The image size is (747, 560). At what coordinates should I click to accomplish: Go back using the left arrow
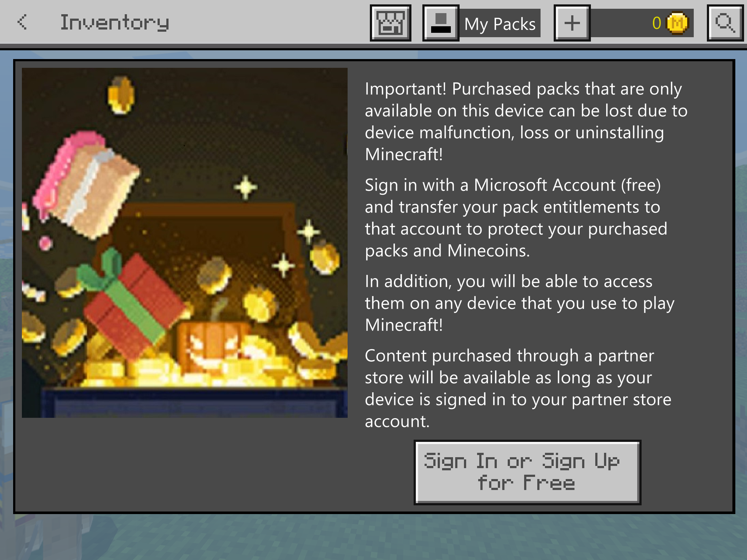point(23,23)
